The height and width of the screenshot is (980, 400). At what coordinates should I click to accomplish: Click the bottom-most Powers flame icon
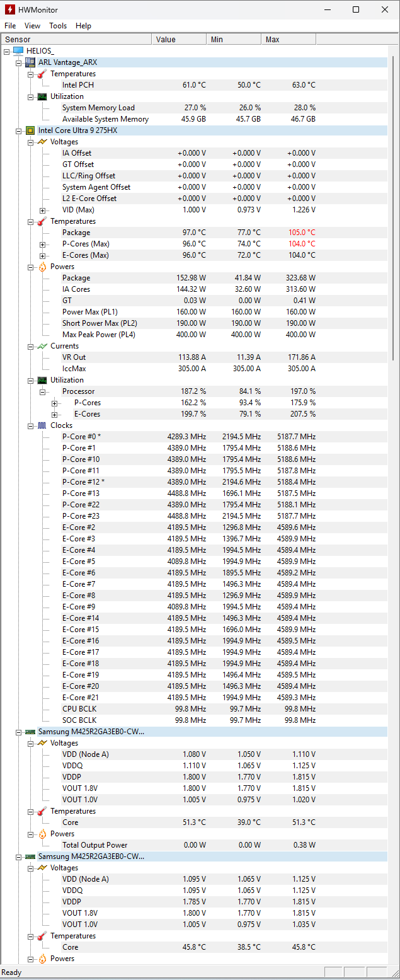click(42, 959)
